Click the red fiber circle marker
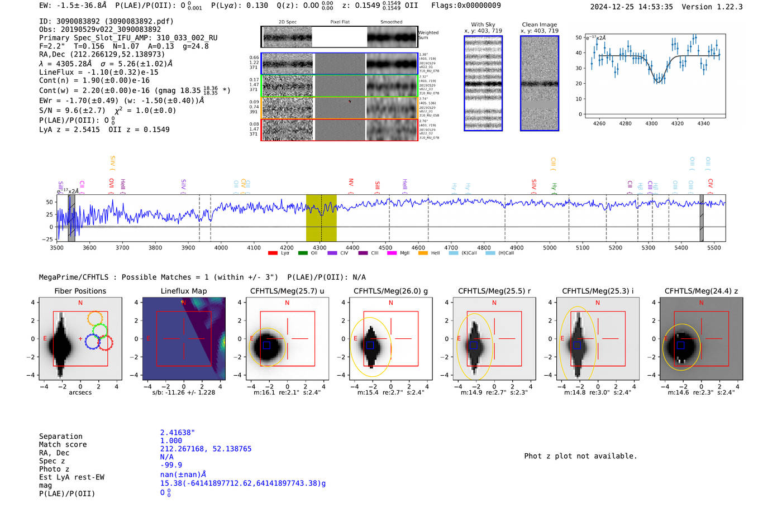The image size is (782, 532). click(x=106, y=343)
